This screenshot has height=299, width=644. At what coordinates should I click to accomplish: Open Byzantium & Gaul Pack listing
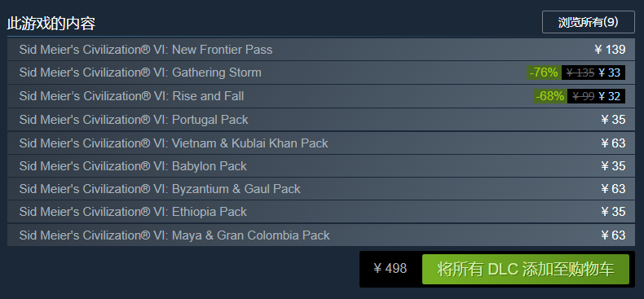(x=320, y=189)
